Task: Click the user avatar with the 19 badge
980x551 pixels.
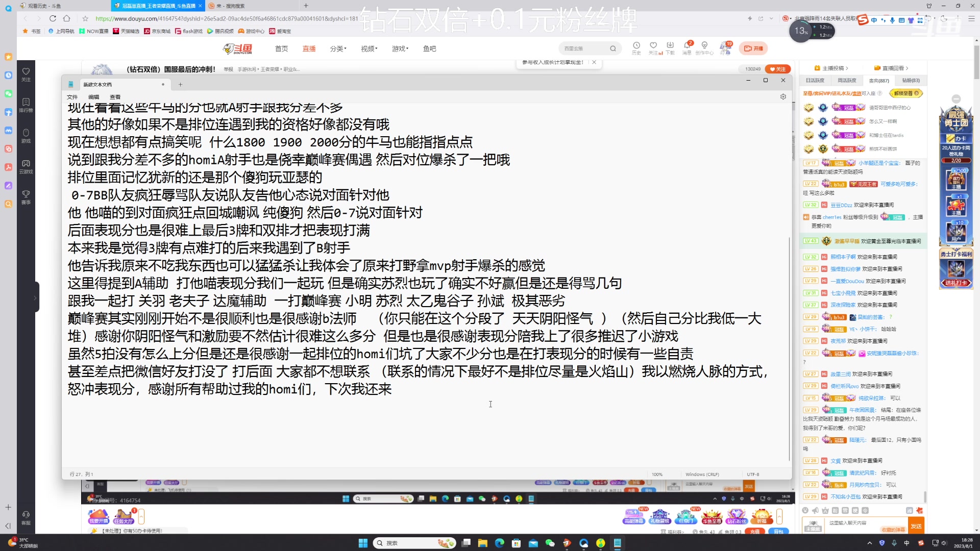Action: (725, 48)
